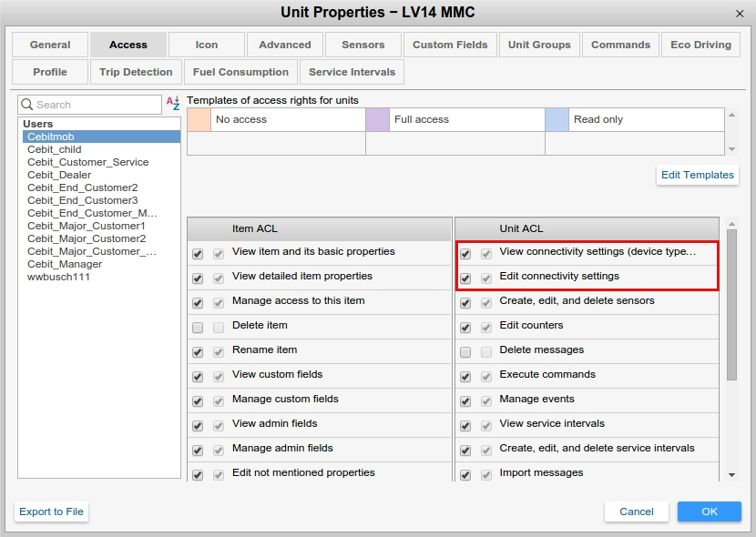Uncheck Rename item permission
This screenshot has height=537, width=756.
click(x=198, y=351)
